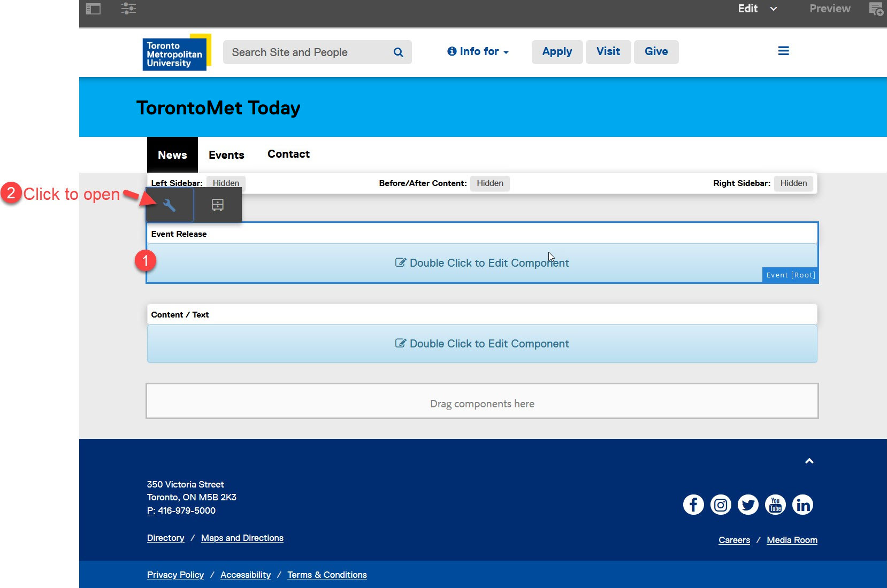
Task: Click the back-to-top chevron in footer
Action: click(x=809, y=461)
